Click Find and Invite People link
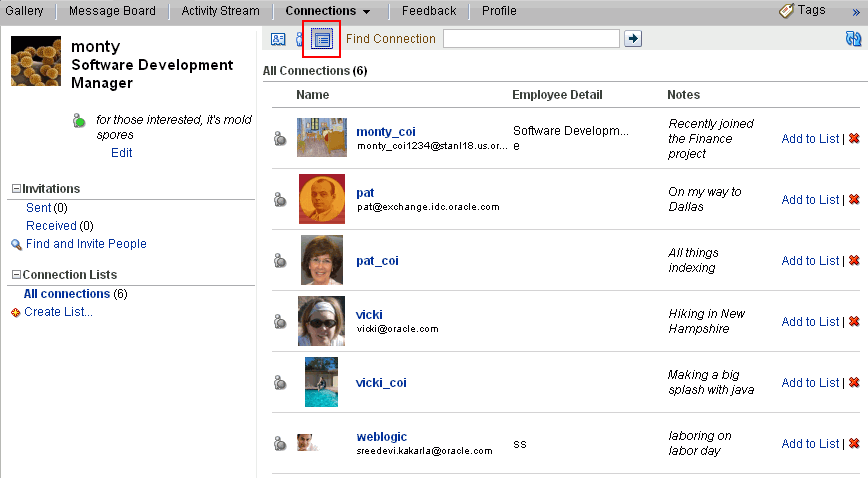 [86, 243]
